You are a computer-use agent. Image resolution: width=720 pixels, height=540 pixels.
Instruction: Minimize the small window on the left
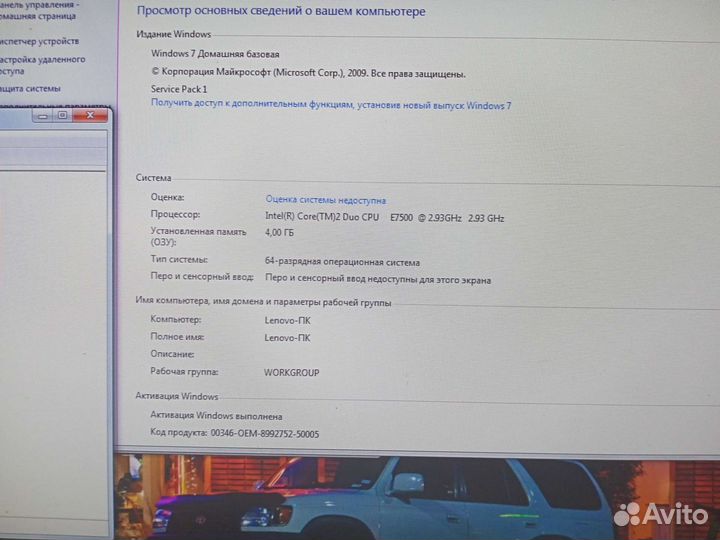click(x=42, y=116)
